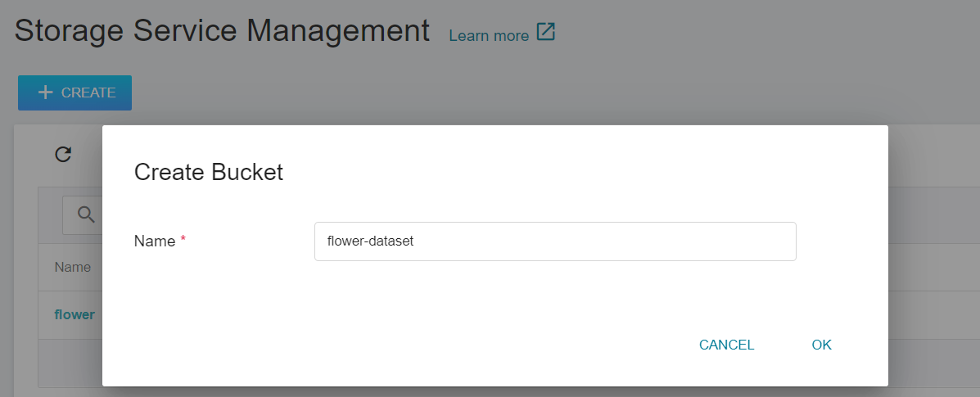Refresh the bucket list
Viewport: 980px width, 397px height.
click(x=63, y=154)
